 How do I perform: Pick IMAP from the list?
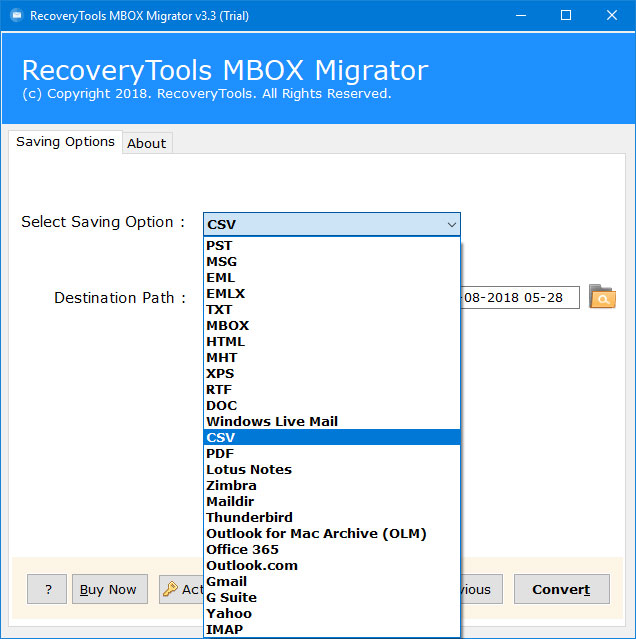point(332,629)
